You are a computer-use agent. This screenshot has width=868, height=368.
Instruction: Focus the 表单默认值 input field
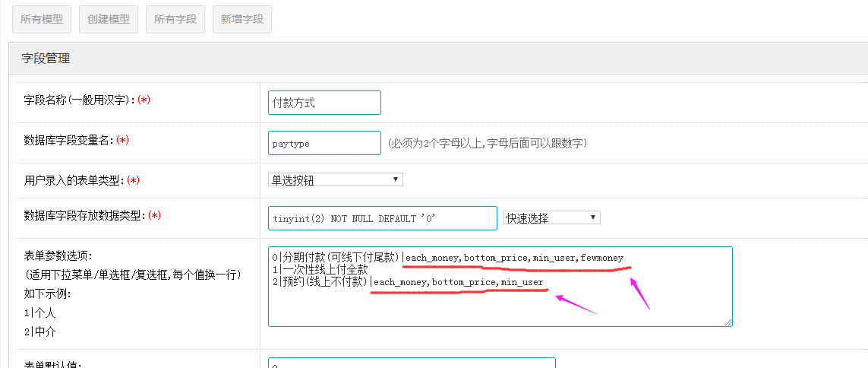pos(412,364)
